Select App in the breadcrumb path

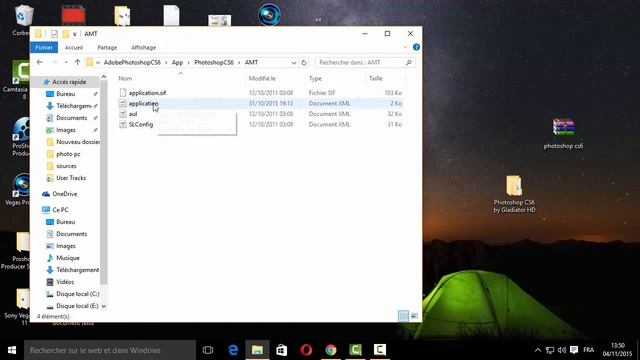tap(177, 62)
